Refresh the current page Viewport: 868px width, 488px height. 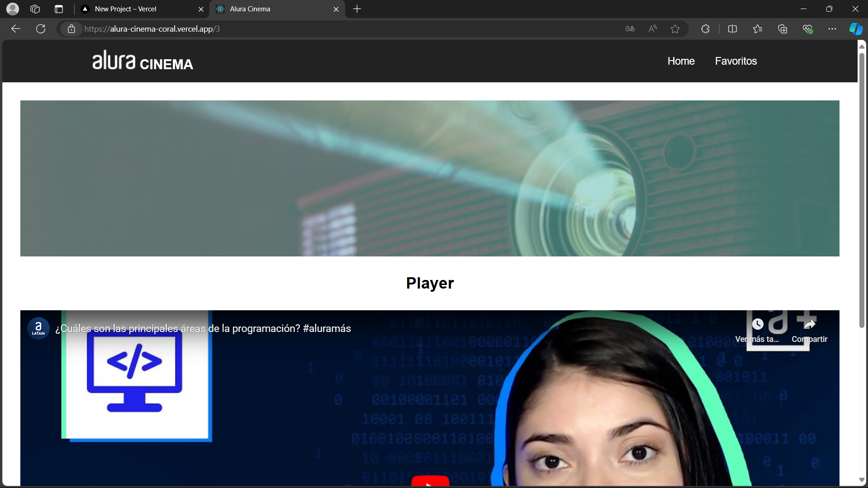tap(41, 29)
